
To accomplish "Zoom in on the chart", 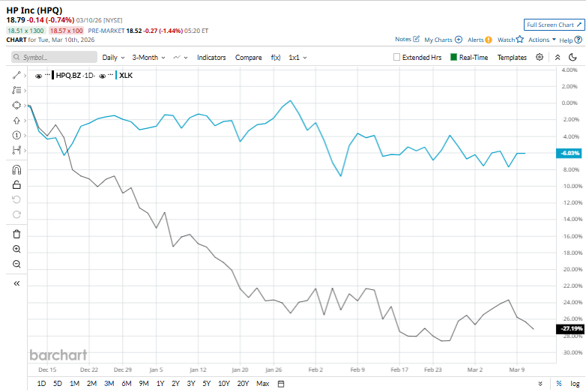I will [16, 249].
